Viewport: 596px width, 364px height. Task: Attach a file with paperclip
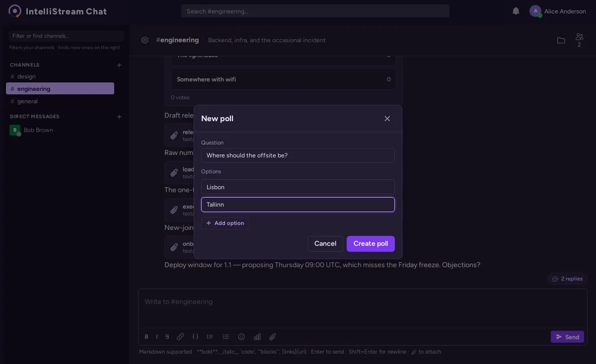point(273,337)
